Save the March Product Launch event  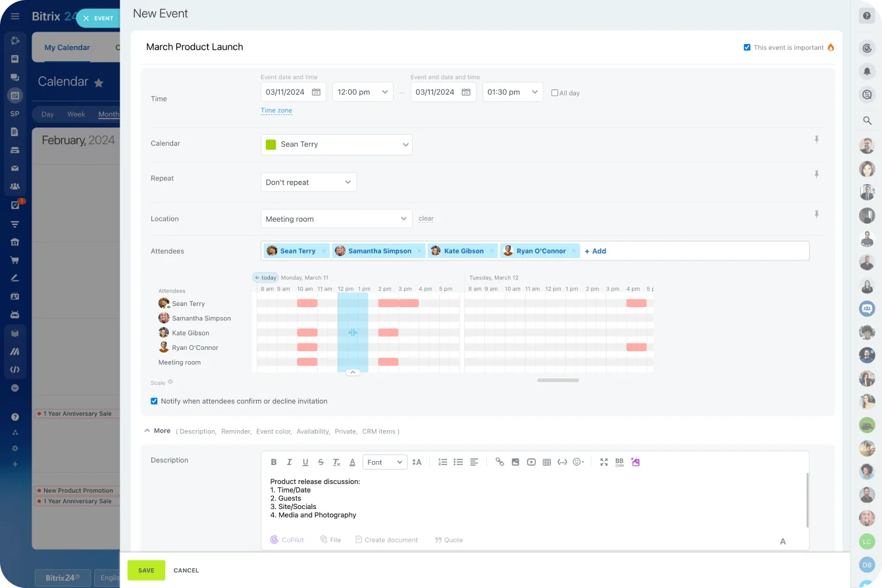[x=145, y=570]
